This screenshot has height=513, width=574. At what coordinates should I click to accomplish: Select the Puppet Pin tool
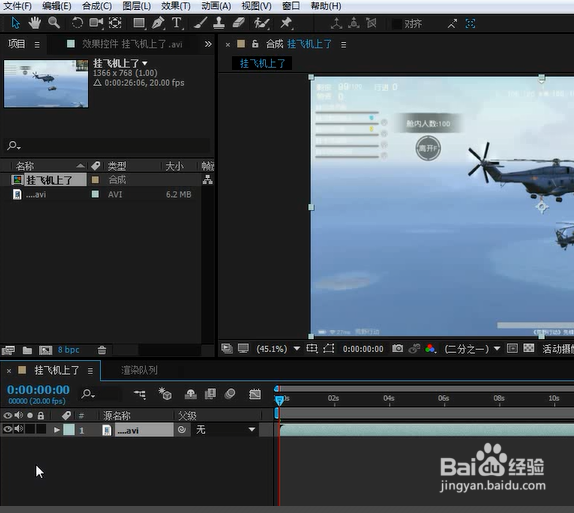coord(286,23)
